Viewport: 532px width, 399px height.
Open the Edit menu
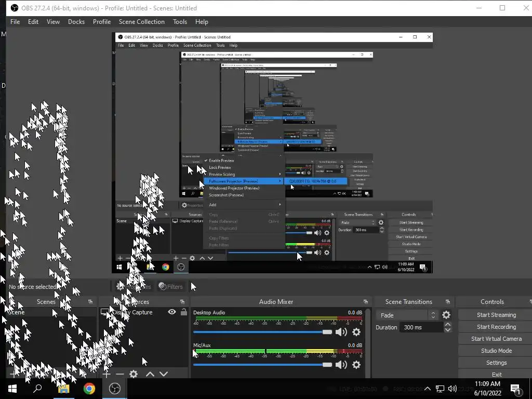pos(33,22)
